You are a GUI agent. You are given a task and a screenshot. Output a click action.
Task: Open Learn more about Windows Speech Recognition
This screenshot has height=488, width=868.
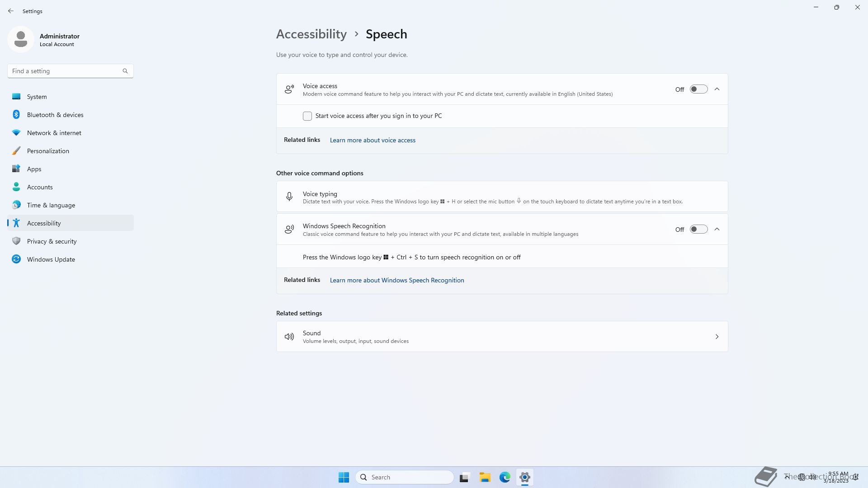pyautogui.click(x=397, y=280)
